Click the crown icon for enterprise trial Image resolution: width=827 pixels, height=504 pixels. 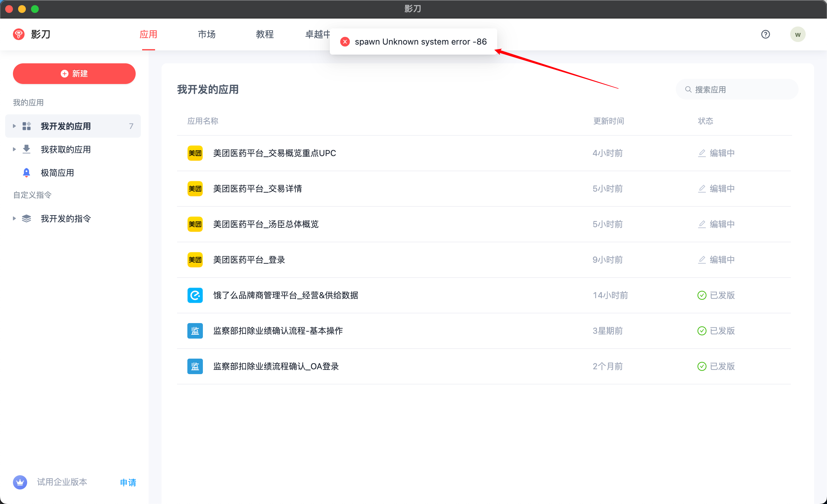[x=20, y=482]
